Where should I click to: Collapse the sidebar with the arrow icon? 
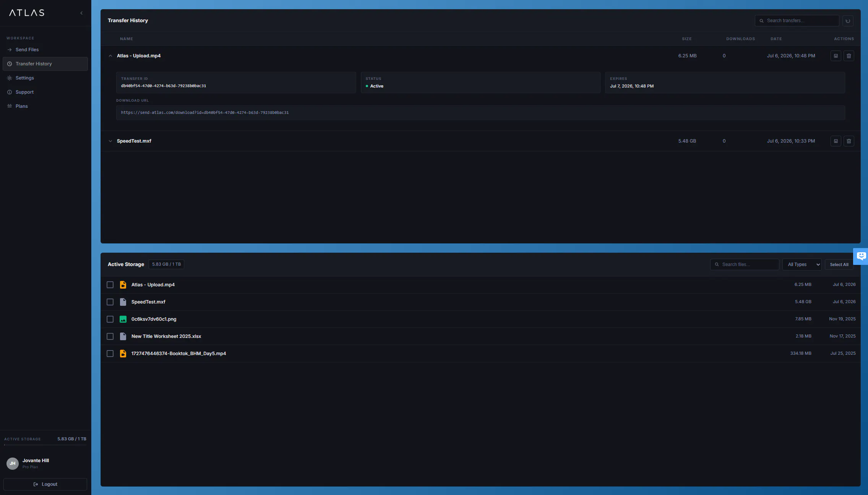point(81,13)
